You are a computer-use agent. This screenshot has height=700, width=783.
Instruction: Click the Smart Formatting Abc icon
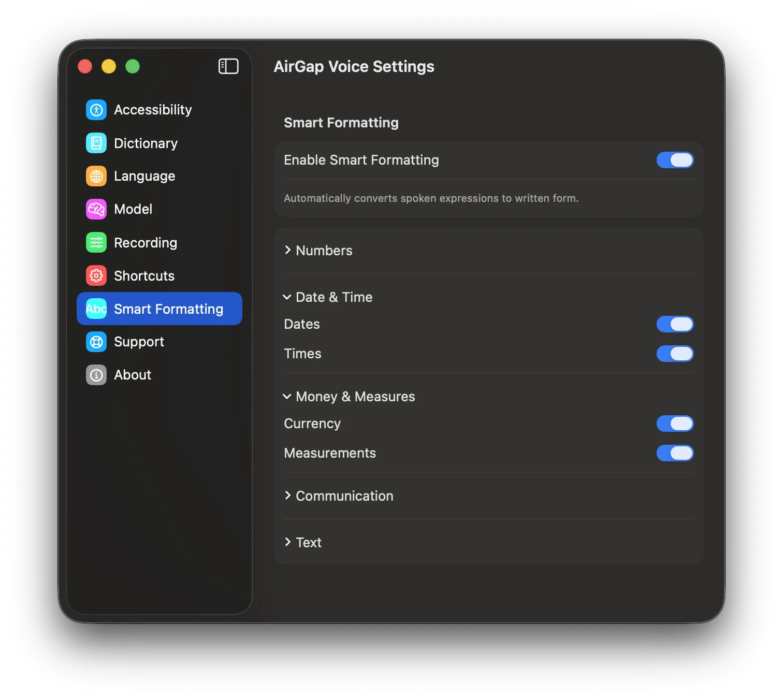(96, 309)
